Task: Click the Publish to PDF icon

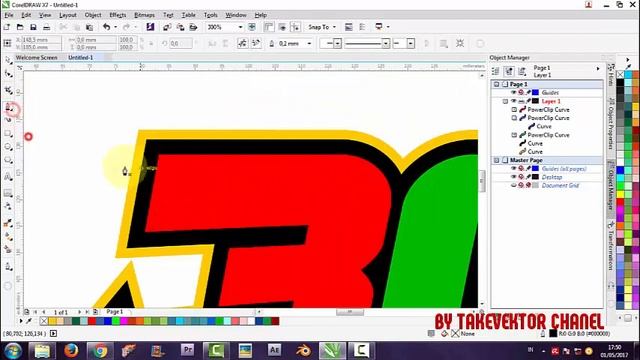Action: pyautogui.click(x=193, y=27)
